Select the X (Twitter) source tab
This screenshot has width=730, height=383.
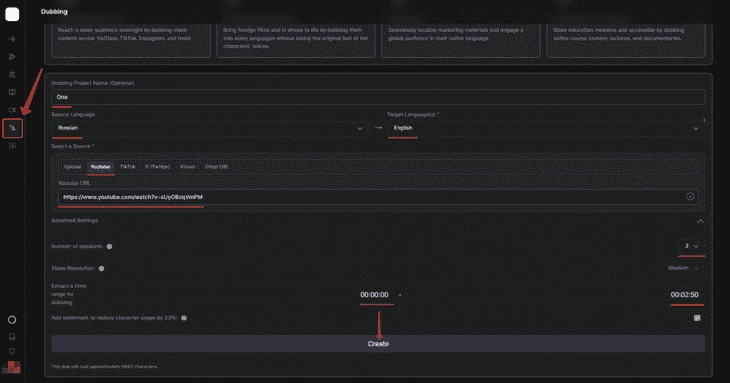[x=157, y=167]
